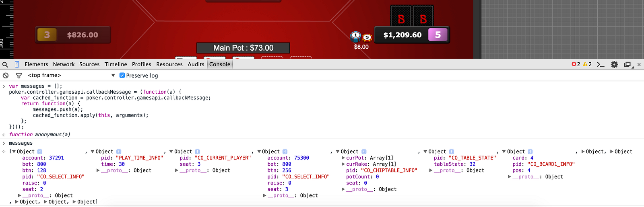Image resolution: width=644 pixels, height=207 pixels.
Task: Click the red poker chip stack
Action: [x=367, y=37]
